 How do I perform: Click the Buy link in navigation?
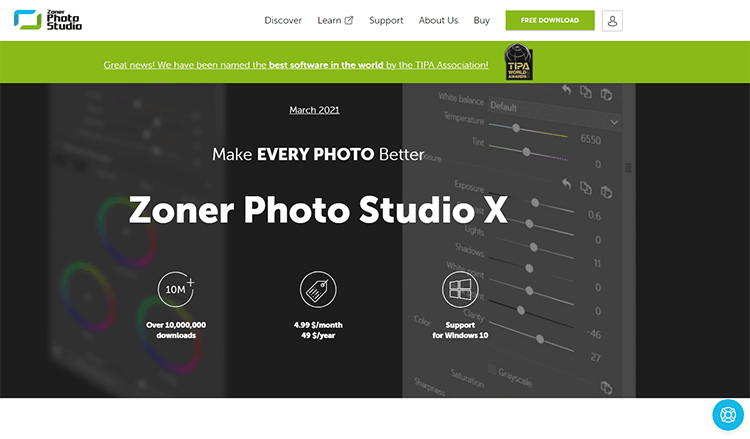482,20
